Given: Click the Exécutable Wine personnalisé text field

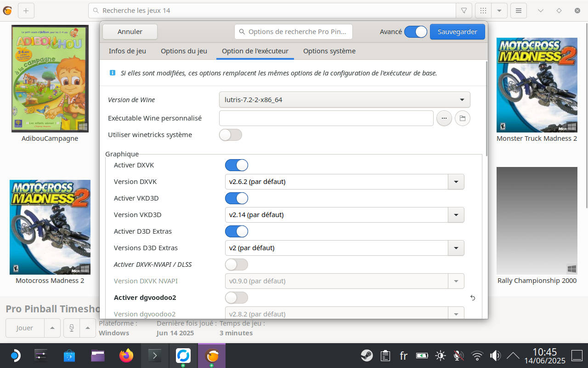Looking at the screenshot, I should point(326,118).
